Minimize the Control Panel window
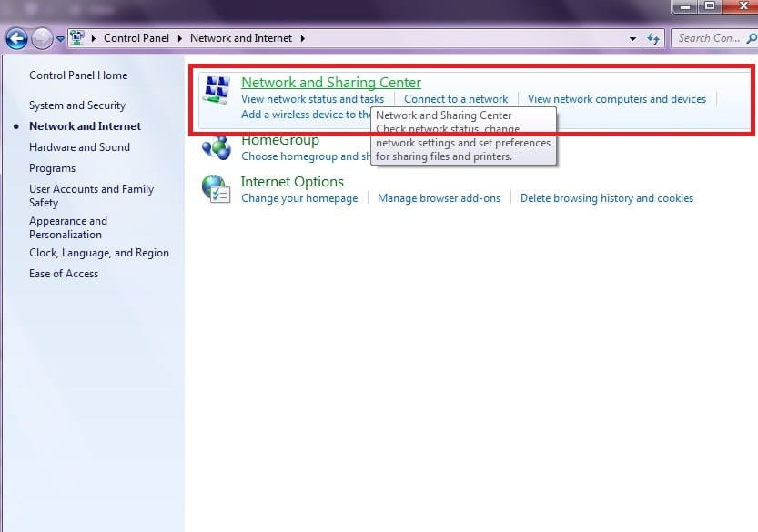 (x=685, y=6)
